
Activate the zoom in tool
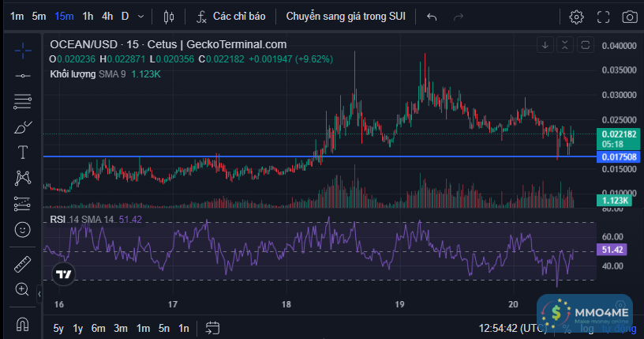point(22,290)
